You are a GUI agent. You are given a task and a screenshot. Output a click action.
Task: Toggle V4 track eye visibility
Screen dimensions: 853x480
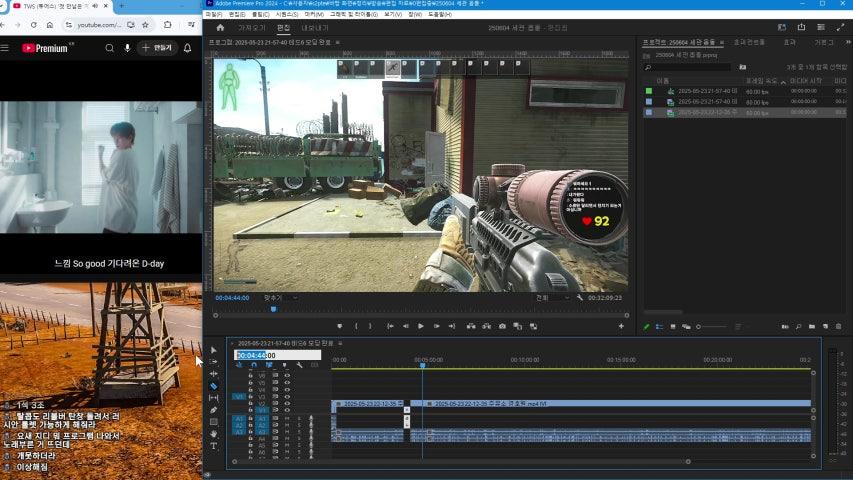click(x=287, y=390)
